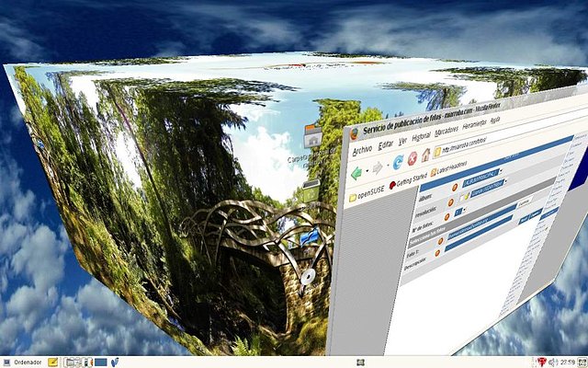Click the CD disc icon on the desktop

(308, 276)
